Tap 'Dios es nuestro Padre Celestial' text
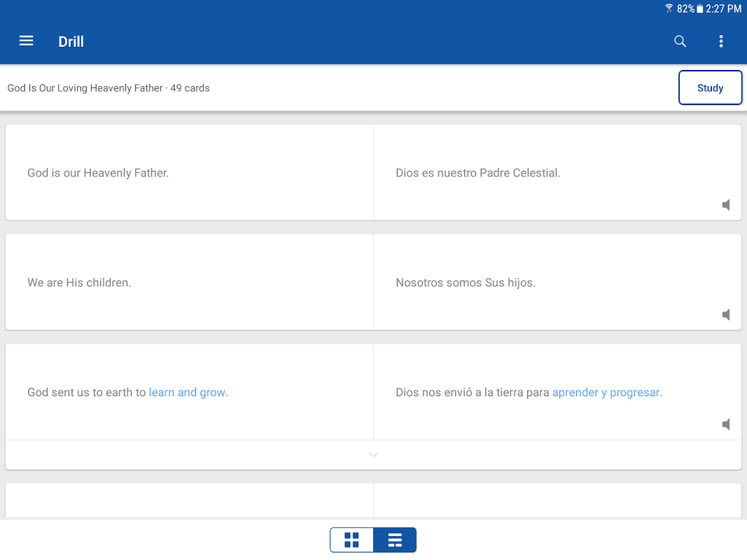Viewport: 747px width, 560px height. (477, 173)
